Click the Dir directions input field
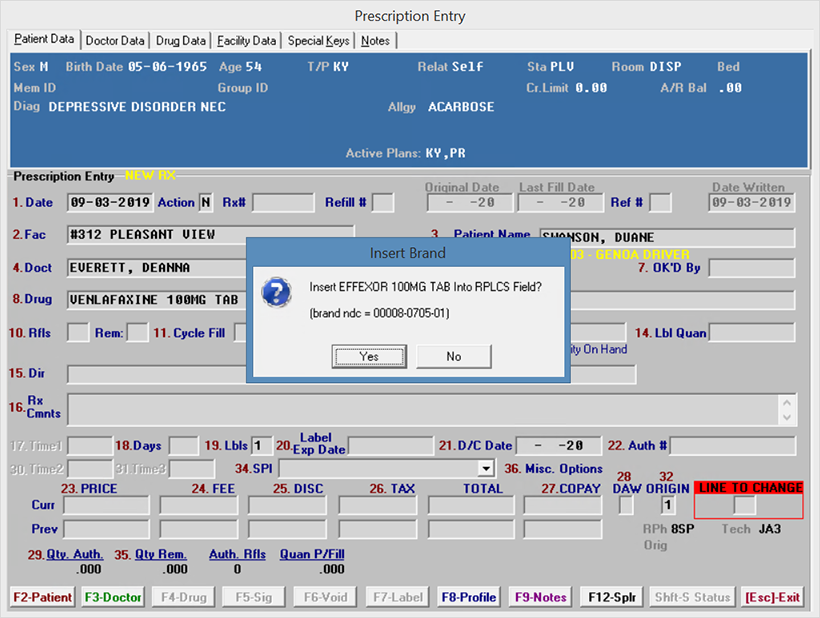This screenshot has width=820, height=618. click(x=350, y=374)
